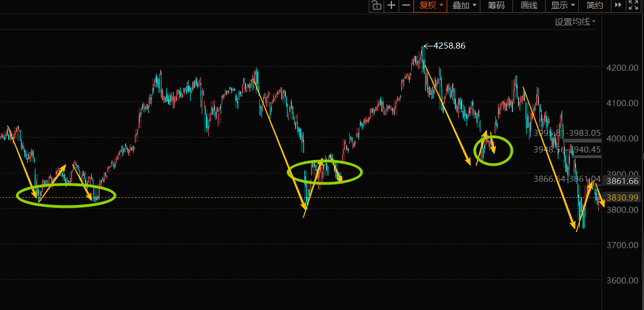Zoom in with the plus icon
Image resolution: width=644 pixels, height=310 pixels.
click(x=391, y=6)
